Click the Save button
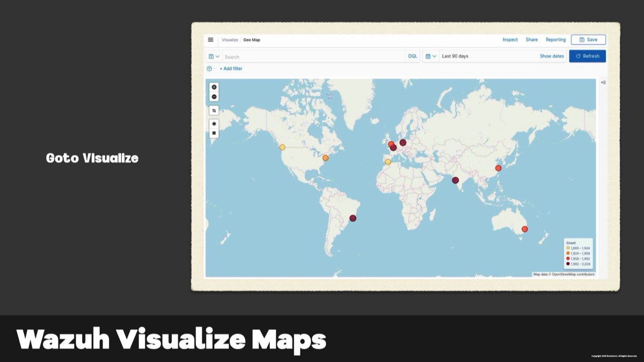 [x=588, y=40]
